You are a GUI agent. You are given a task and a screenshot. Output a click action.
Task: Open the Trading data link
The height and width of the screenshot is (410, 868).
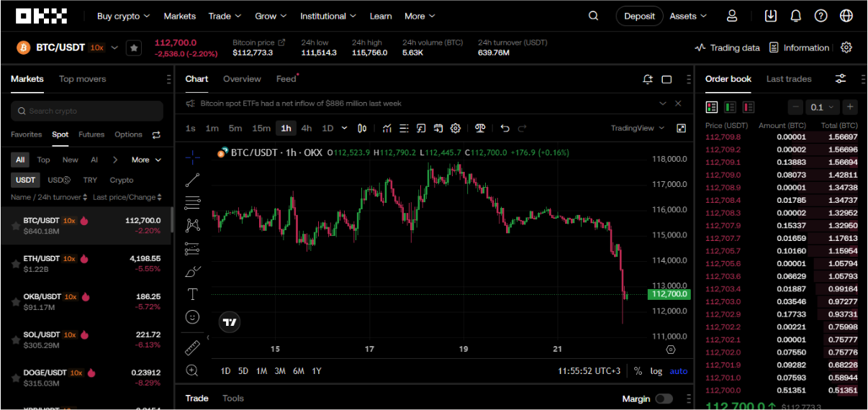727,47
